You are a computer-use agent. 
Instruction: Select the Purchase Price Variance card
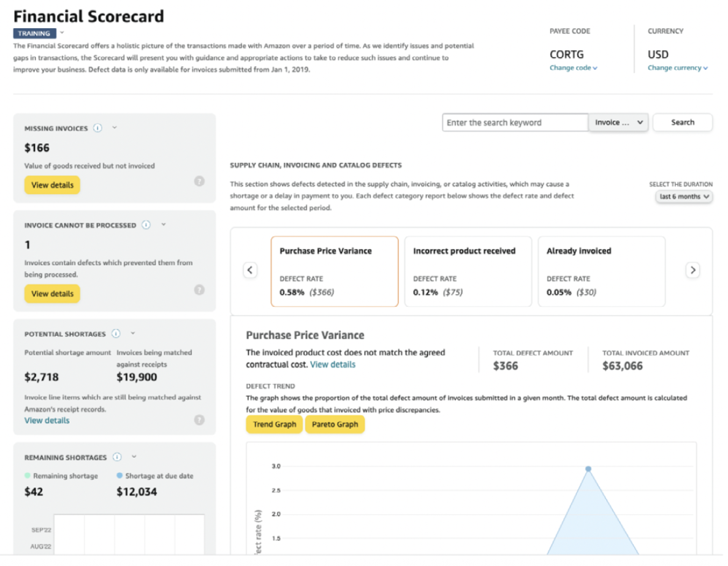[x=335, y=271]
